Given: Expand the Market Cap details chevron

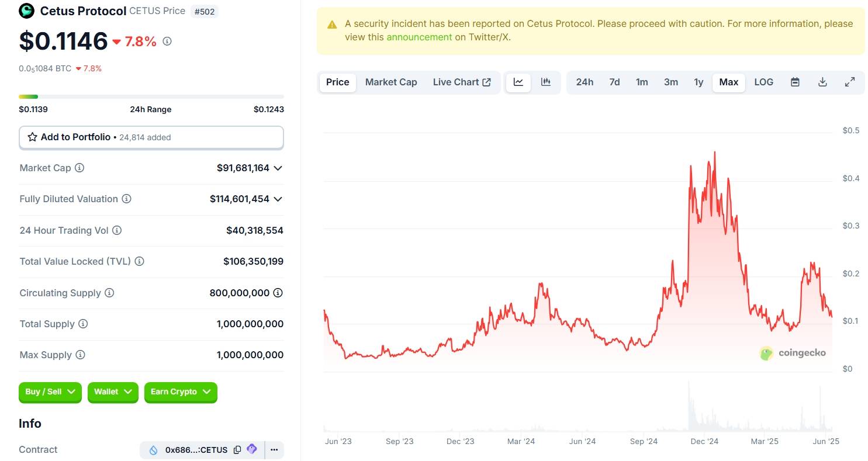Looking at the screenshot, I should click(278, 168).
